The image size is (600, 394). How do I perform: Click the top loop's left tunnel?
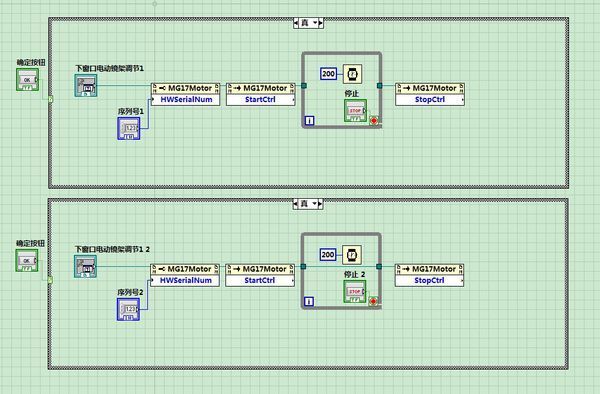tap(304, 86)
